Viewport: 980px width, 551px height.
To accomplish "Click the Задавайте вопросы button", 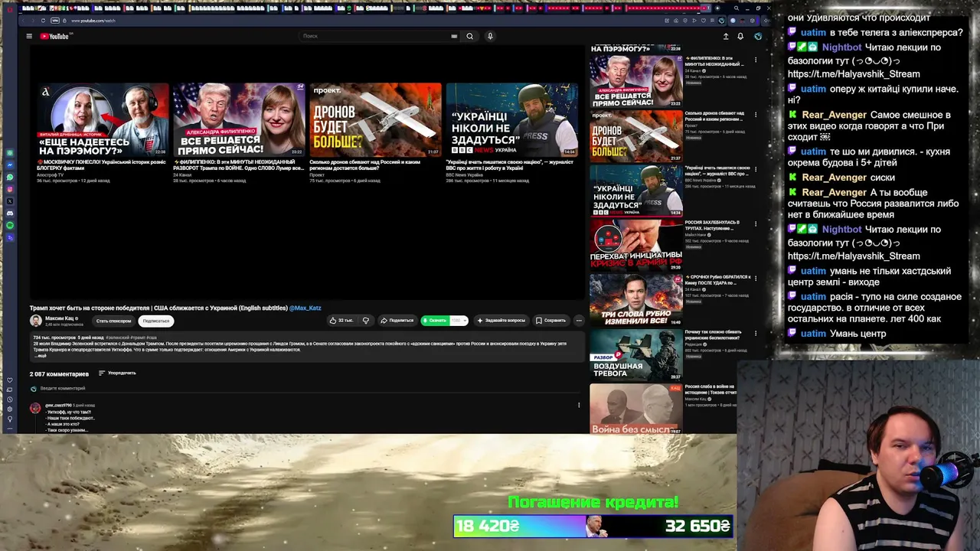I will click(501, 321).
